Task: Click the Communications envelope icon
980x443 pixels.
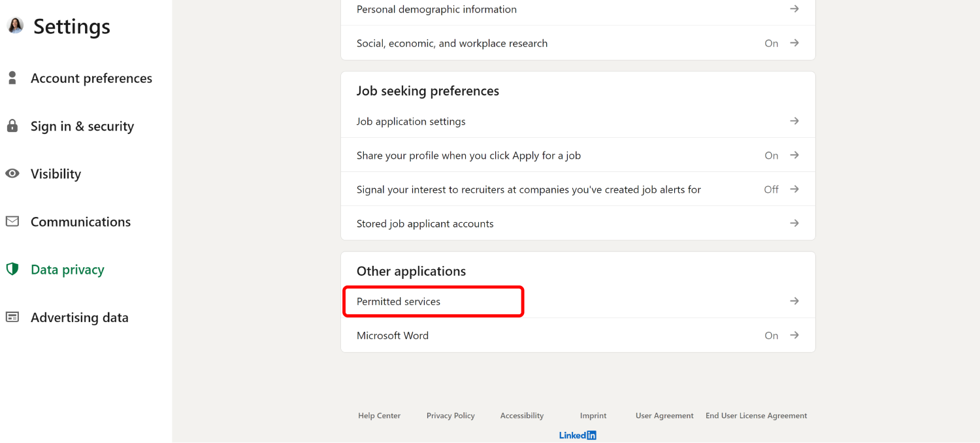Action: pos(12,222)
